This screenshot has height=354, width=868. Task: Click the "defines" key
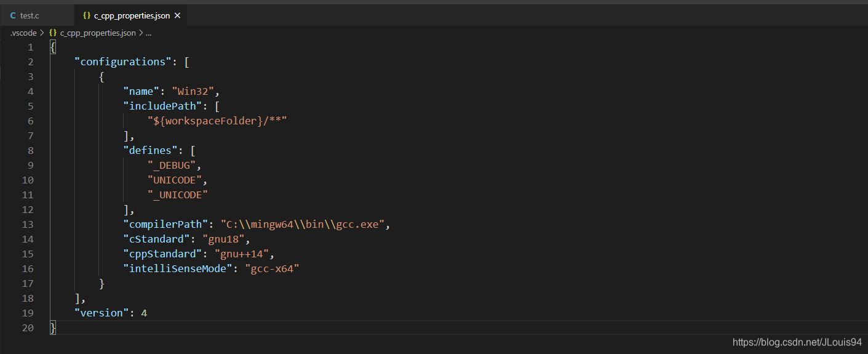pyautogui.click(x=151, y=150)
